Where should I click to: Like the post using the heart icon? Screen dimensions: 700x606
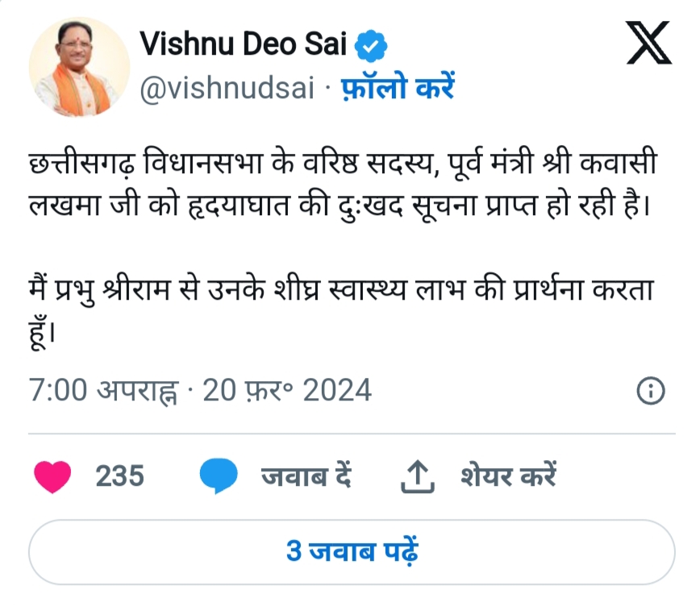coord(52,475)
